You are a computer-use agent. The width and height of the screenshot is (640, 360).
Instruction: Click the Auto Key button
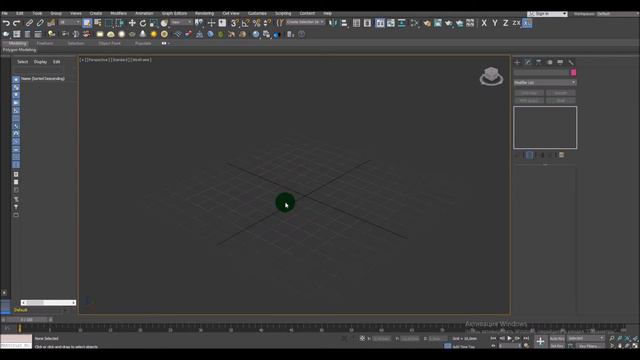point(557,338)
